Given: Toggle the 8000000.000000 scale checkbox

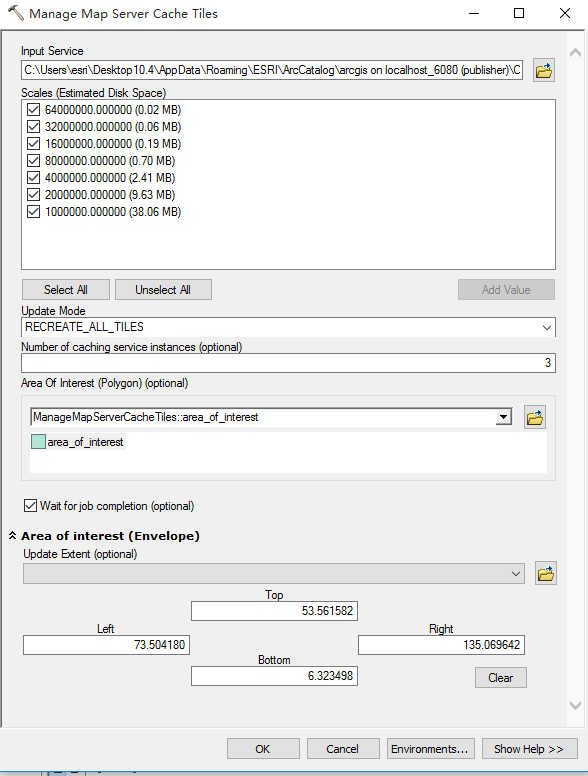Looking at the screenshot, I should pos(33,160).
